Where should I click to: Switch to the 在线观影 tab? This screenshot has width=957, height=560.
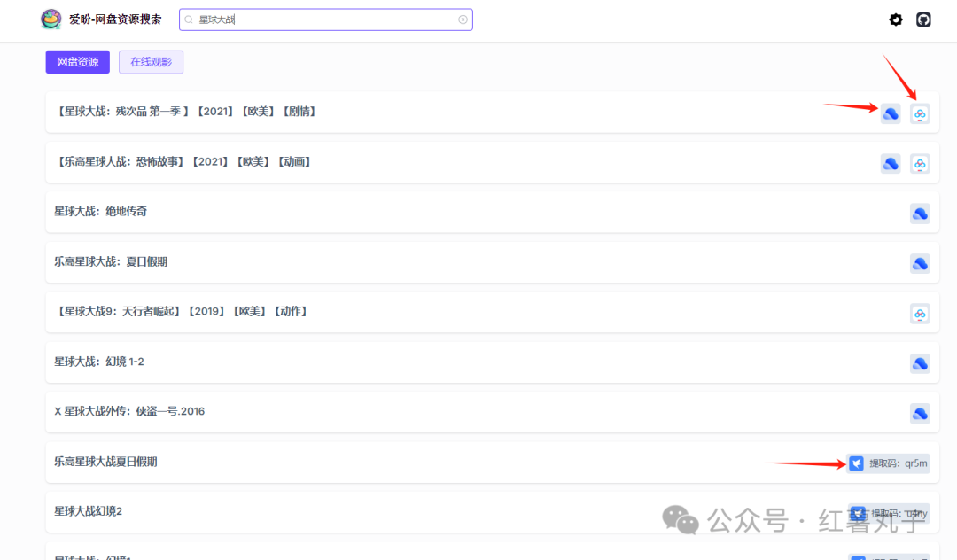pyautogui.click(x=151, y=62)
